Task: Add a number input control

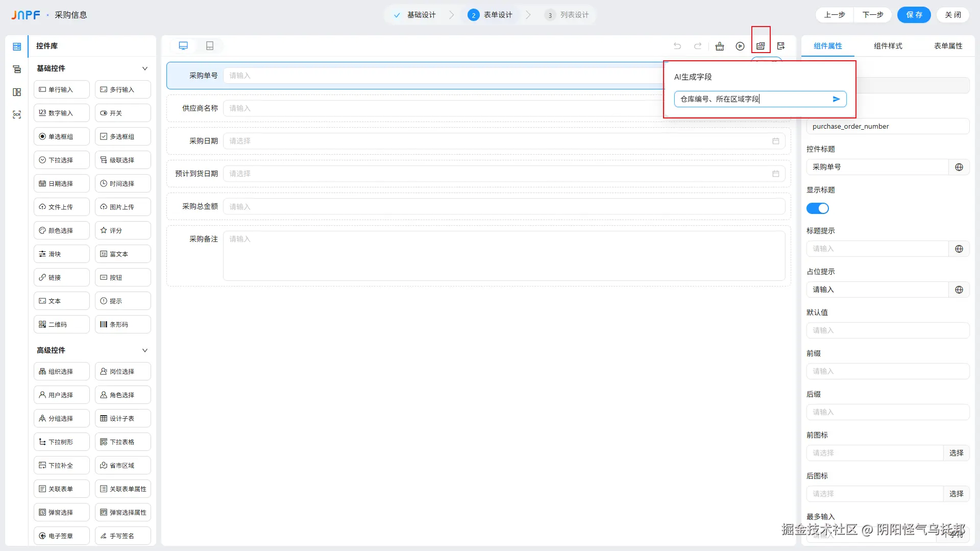Action: pos(62,113)
